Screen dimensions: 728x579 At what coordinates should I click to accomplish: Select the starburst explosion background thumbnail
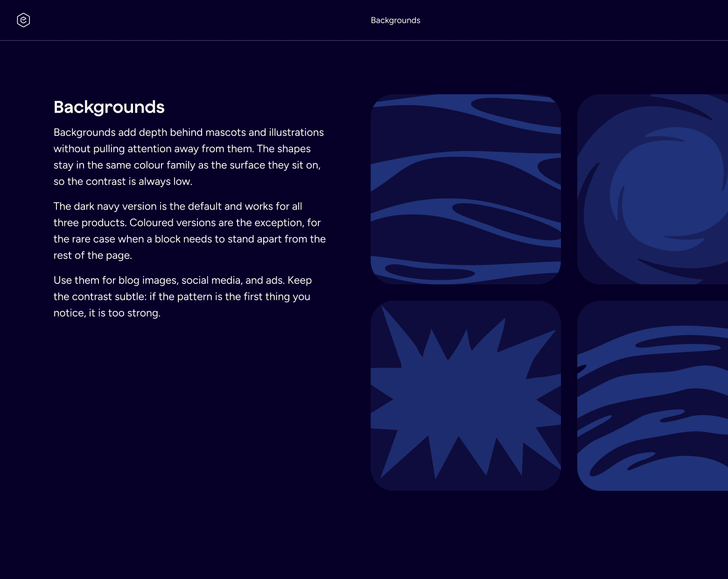[x=466, y=395]
